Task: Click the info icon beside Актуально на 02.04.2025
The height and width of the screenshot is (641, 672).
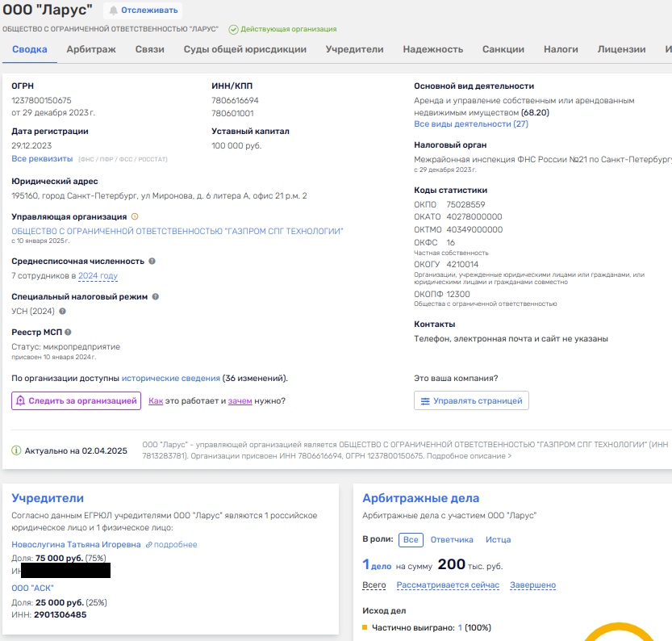Action: 16,450
